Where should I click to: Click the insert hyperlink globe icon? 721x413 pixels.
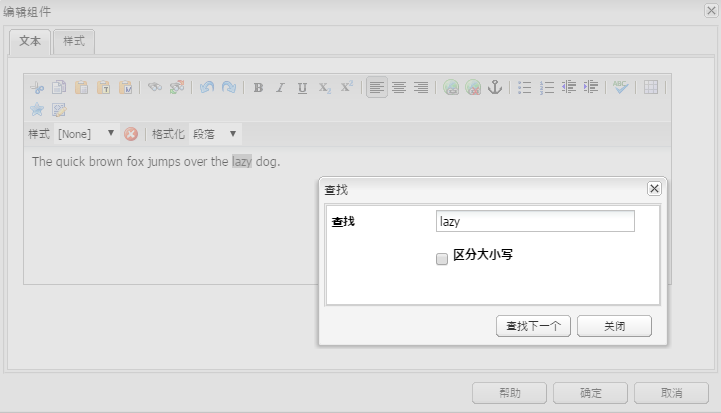451,87
